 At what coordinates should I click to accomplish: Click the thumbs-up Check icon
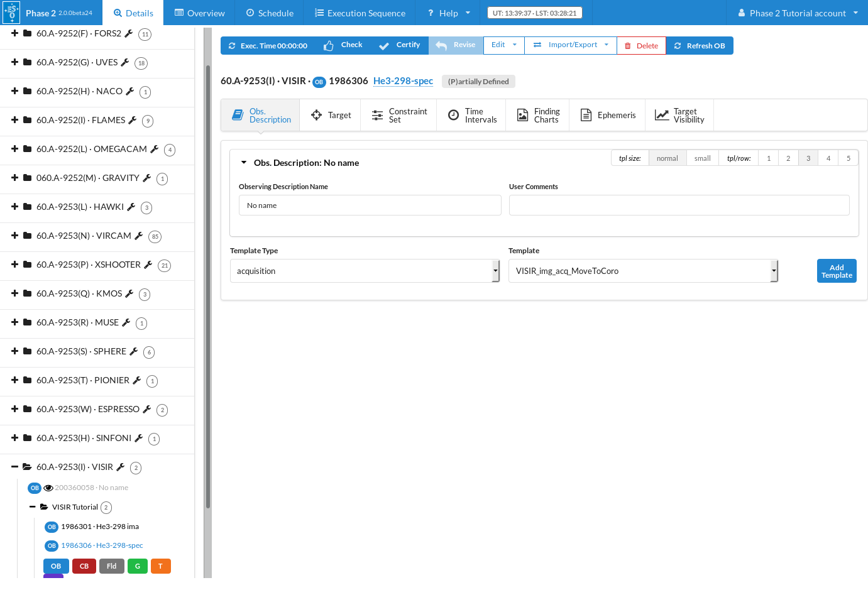328,46
